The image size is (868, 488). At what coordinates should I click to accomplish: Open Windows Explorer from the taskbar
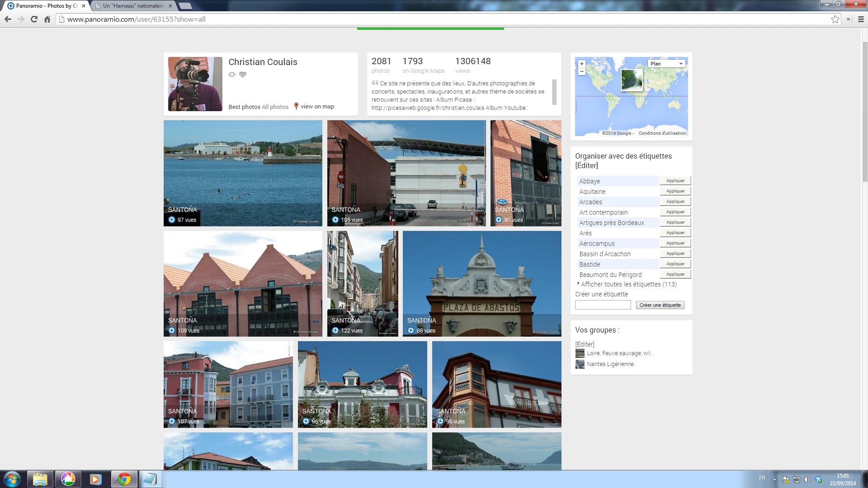pyautogui.click(x=40, y=479)
